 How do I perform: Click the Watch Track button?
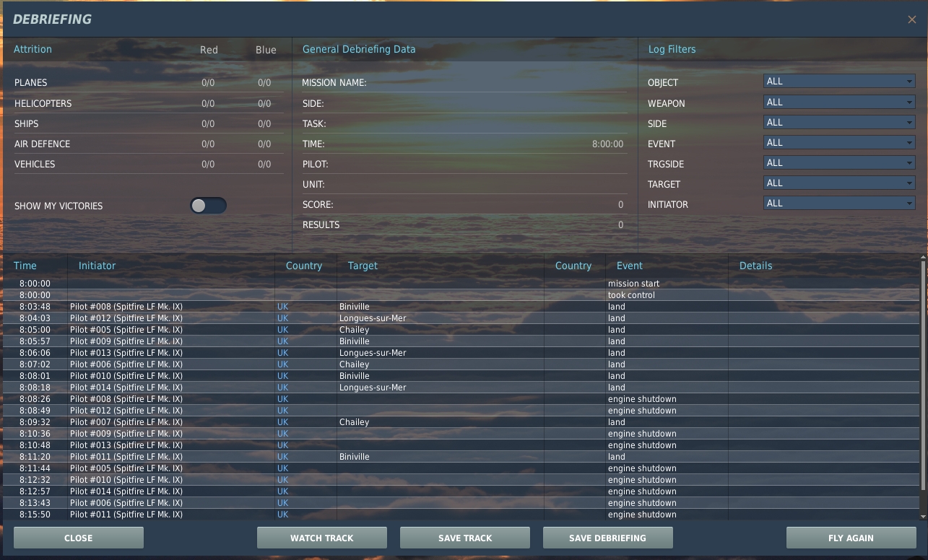pos(322,538)
